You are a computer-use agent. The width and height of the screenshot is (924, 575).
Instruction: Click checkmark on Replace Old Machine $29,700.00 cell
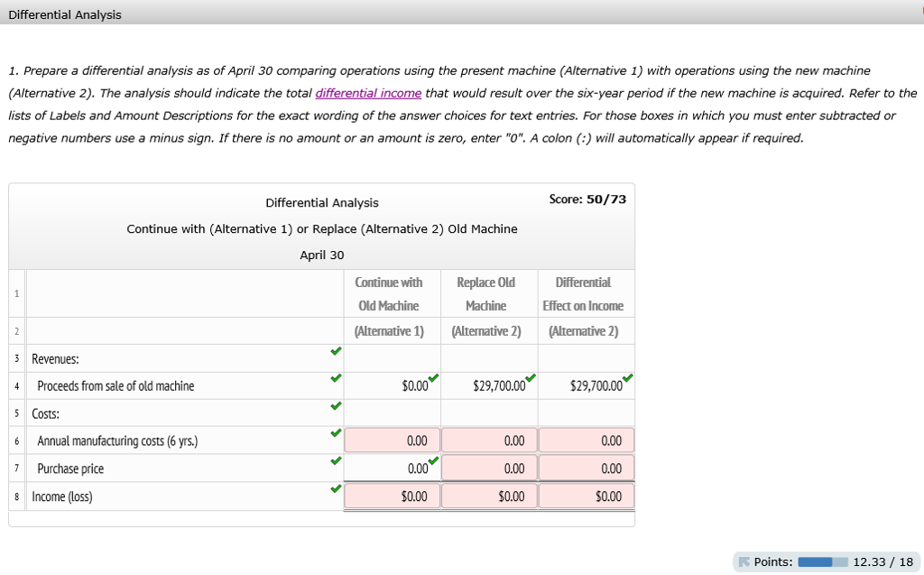[x=530, y=377]
